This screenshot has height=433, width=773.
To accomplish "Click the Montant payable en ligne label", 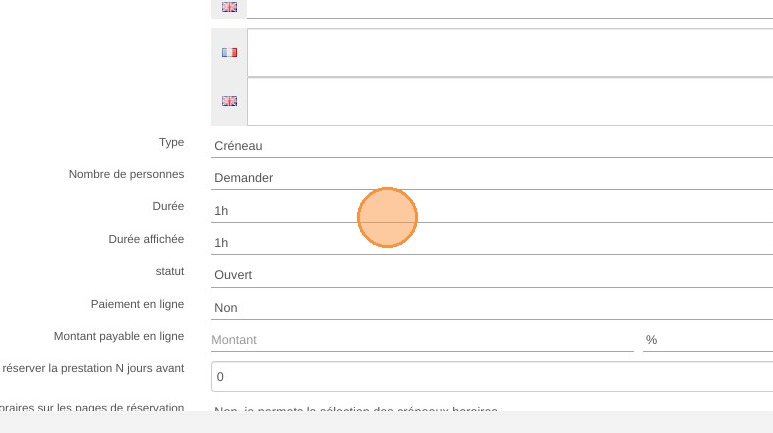I will (119, 336).
